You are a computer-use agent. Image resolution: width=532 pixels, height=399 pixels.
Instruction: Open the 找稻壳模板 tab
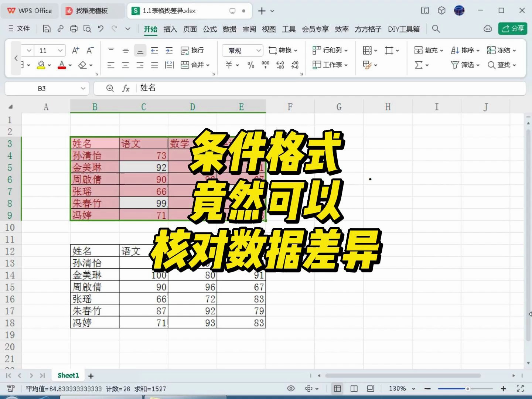tap(92, 11)
